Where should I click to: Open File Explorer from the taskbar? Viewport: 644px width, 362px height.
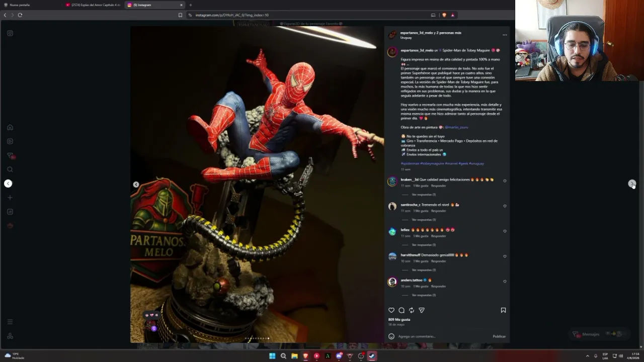pyautogui.click(x=294, y=356)
